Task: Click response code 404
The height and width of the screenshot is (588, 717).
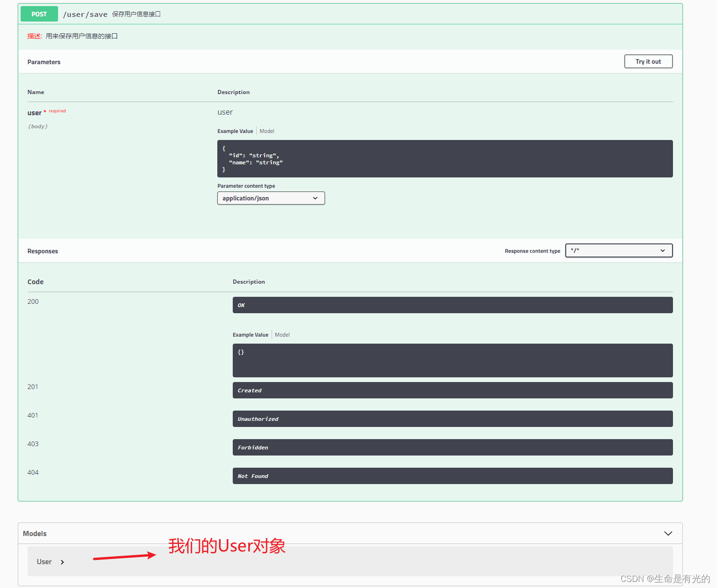Action: tap(33, 472)
